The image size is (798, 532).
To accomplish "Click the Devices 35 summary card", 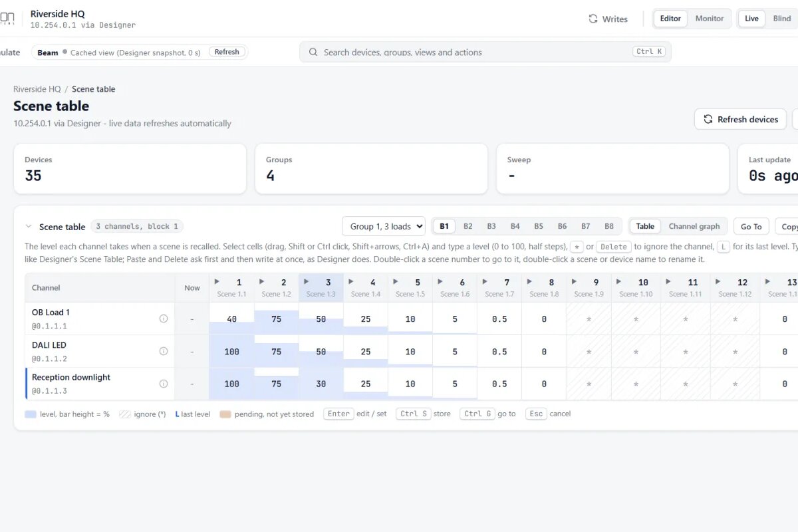I will click(x=130, y=169).
